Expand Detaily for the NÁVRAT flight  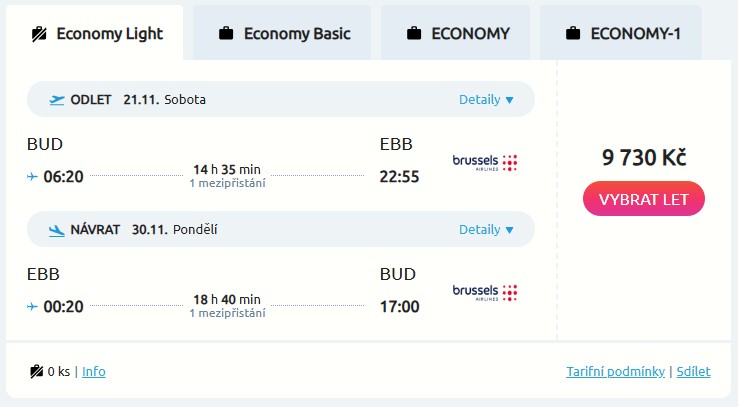486,230
